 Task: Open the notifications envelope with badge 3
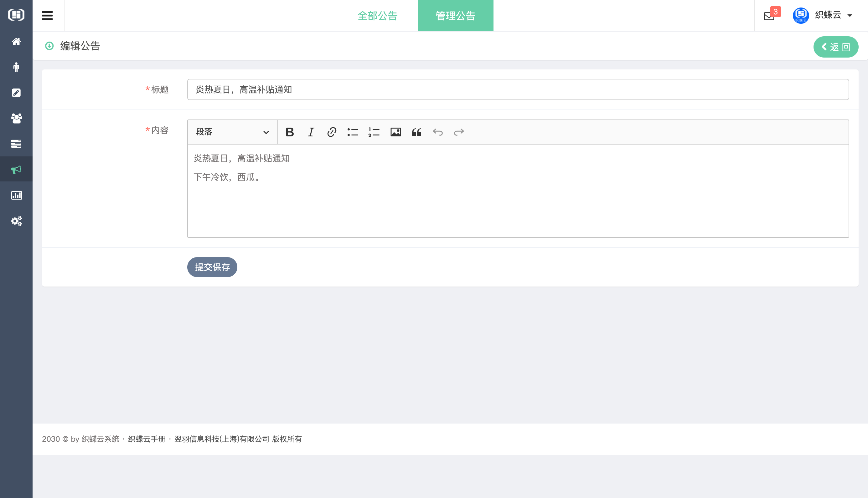(x=769, y=15)
